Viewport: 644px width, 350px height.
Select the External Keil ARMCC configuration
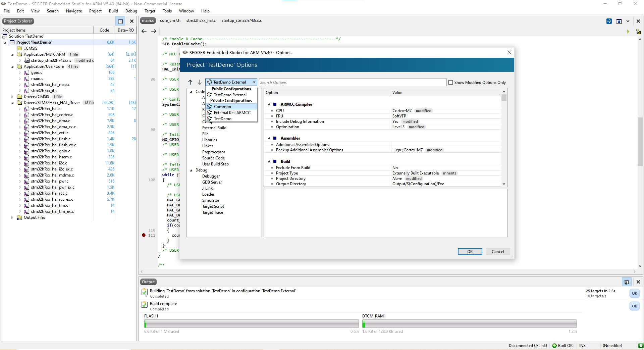tap(232, 113)
